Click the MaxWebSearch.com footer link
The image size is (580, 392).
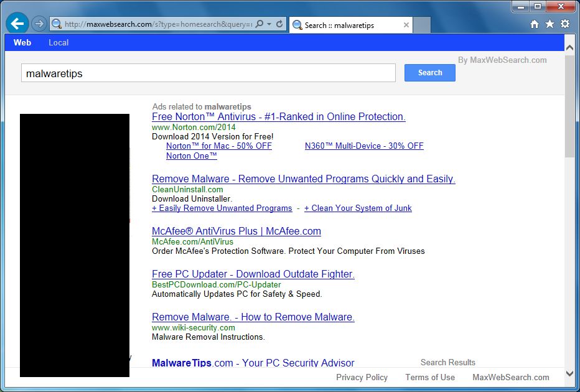(x=510, y=377)
